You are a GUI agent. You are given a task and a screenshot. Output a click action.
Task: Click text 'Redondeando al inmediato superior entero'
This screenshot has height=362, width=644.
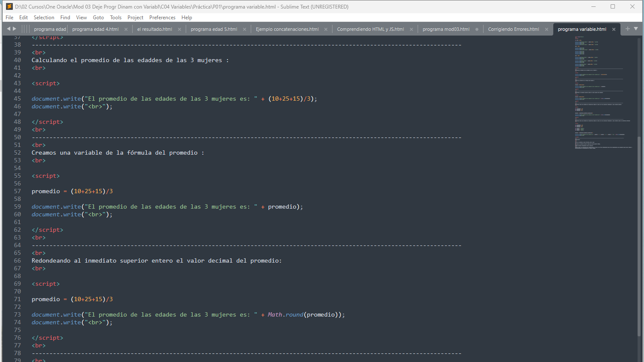[x=102, y=260]
